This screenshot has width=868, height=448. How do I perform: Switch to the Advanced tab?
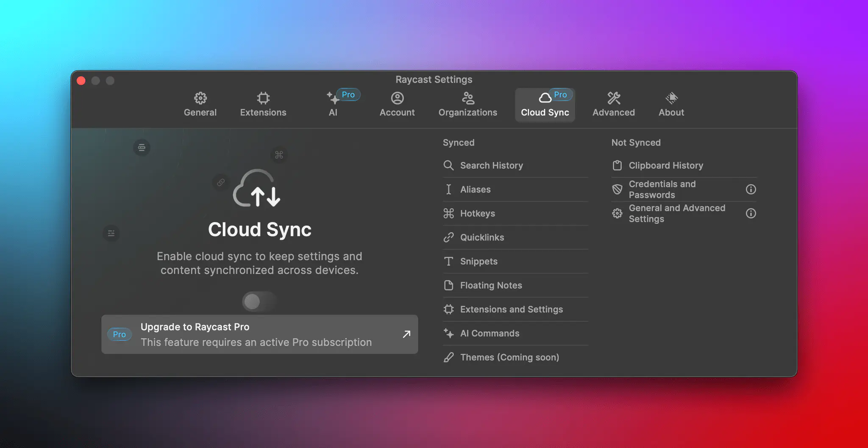click(614, 104)
